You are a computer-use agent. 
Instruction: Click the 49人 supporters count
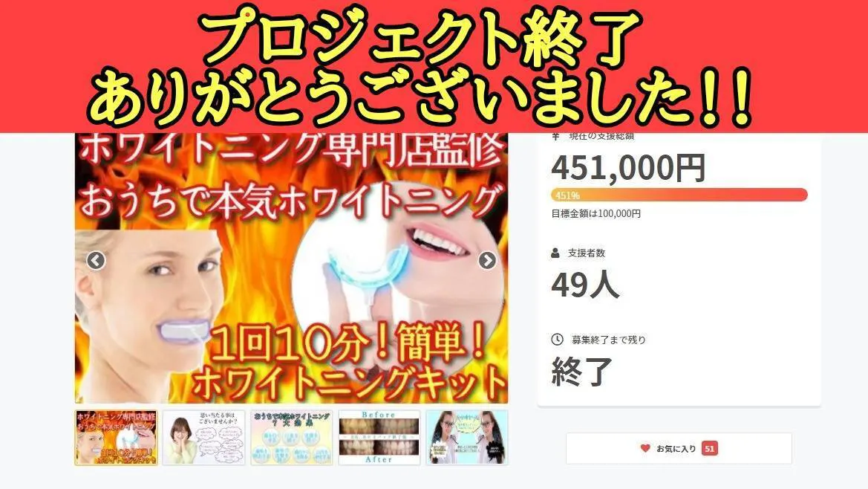585,285
